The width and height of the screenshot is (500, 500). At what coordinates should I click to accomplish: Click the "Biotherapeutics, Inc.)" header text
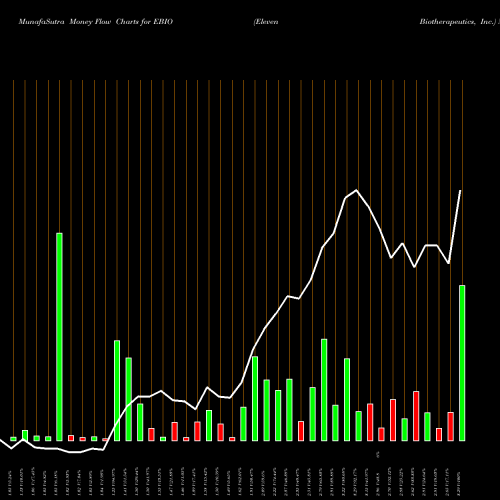[x=458, y=22]
